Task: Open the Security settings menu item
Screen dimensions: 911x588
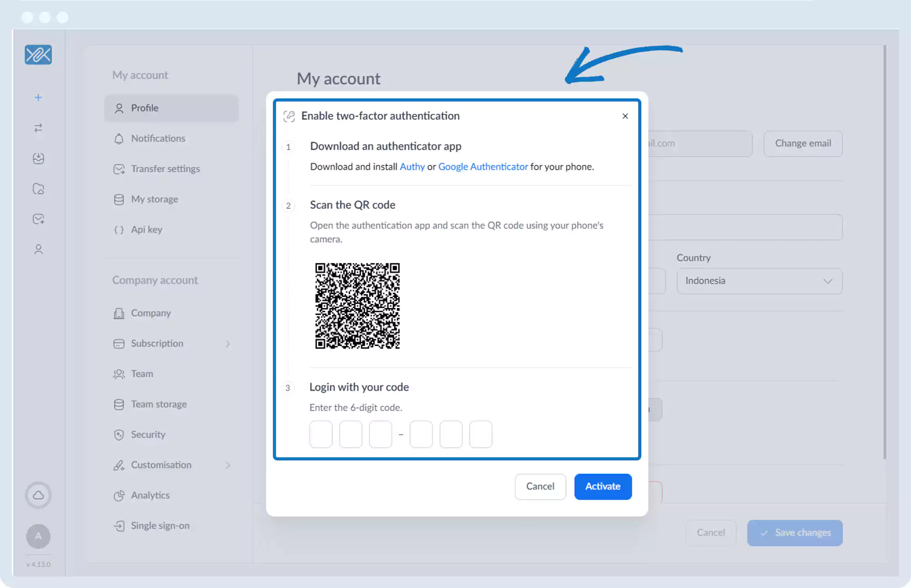Action: [x=148, y=435]
